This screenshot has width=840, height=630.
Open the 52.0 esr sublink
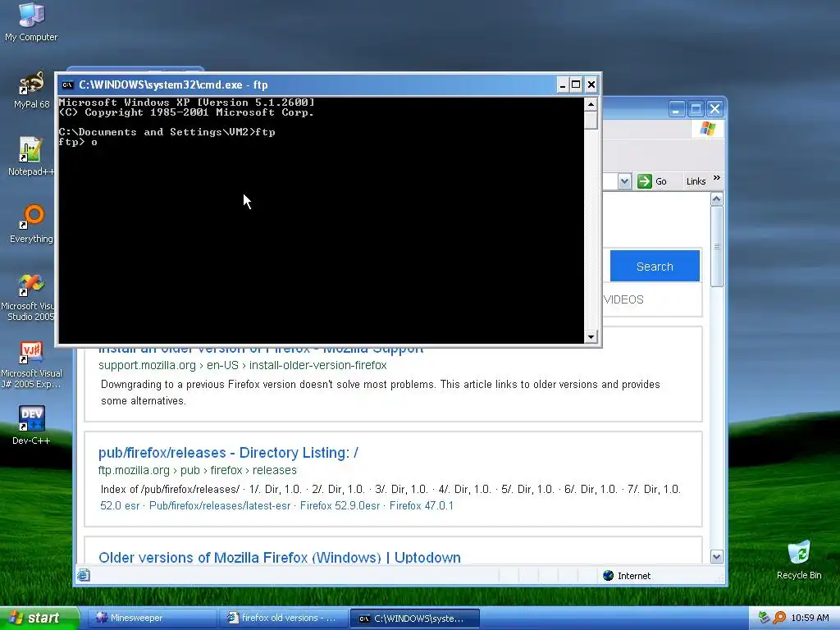(x=120, y=505)
